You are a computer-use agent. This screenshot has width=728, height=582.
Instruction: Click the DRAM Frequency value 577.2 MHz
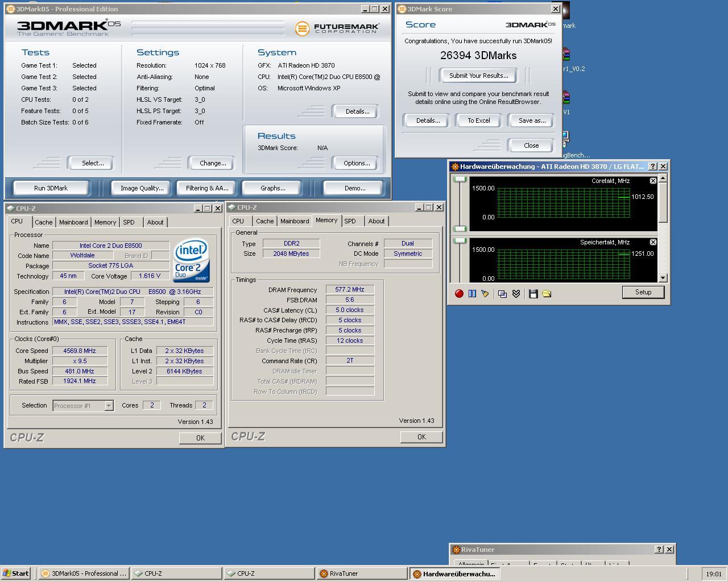coord(350,290)
